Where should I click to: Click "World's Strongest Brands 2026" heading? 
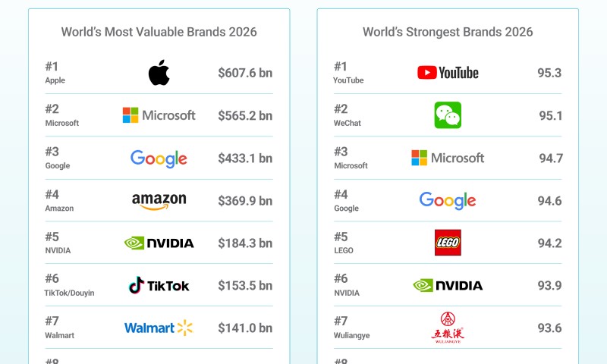[448, 32]
